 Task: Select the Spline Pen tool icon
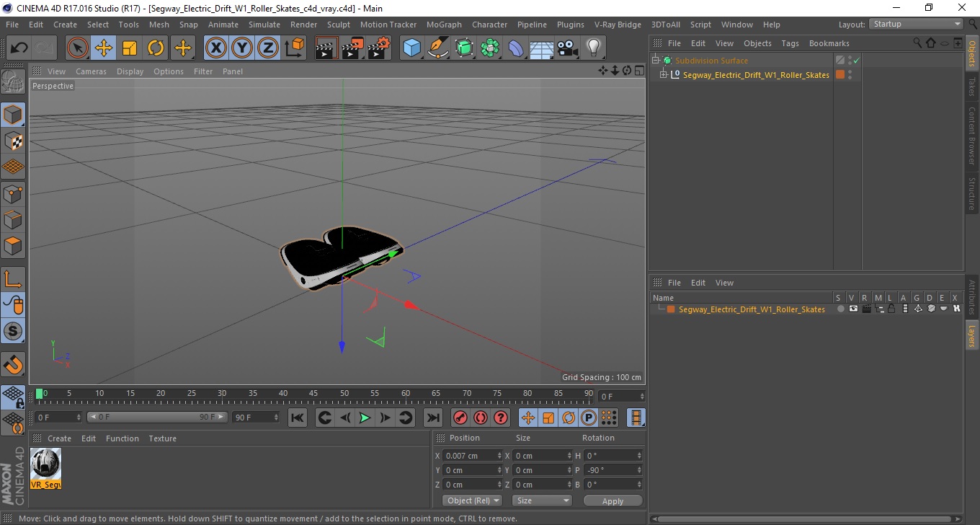(x=438, y=48)
